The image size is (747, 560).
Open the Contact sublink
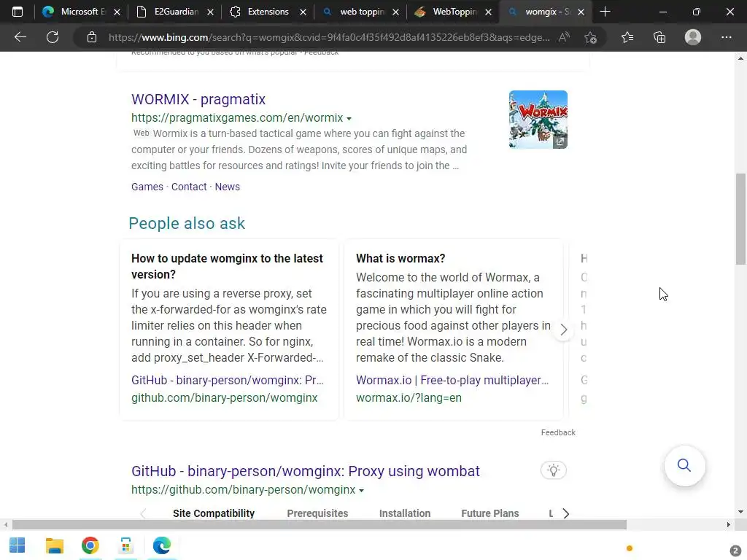(189, 187)
